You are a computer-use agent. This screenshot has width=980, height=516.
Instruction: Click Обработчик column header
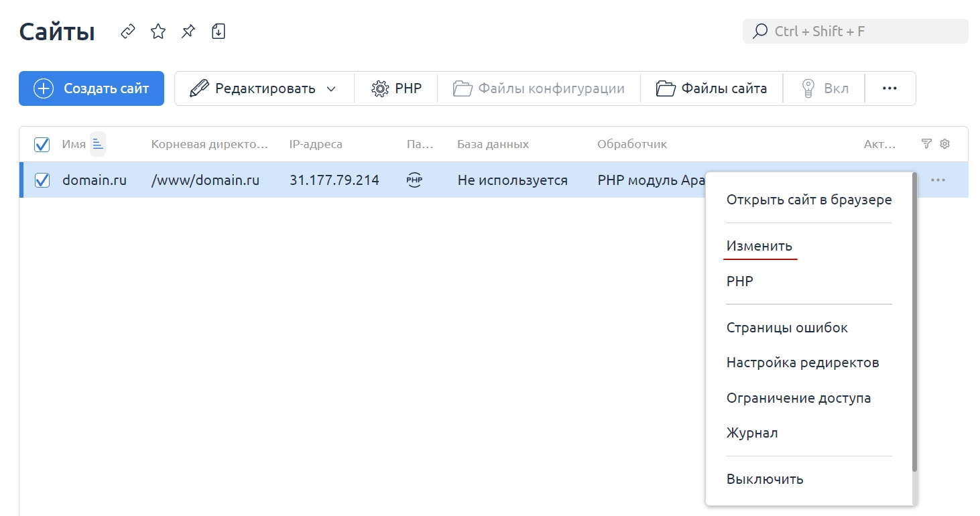click(x=632, y=144)
